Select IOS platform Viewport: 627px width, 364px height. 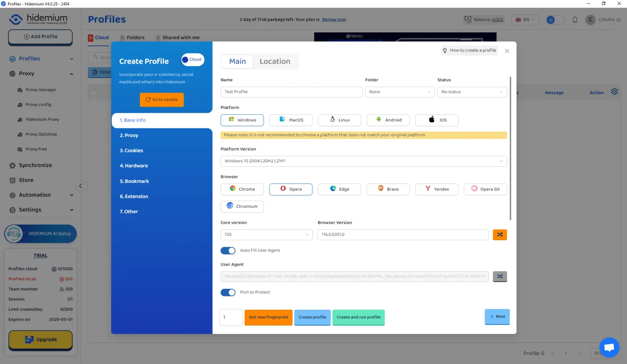[x=437, y=120]
